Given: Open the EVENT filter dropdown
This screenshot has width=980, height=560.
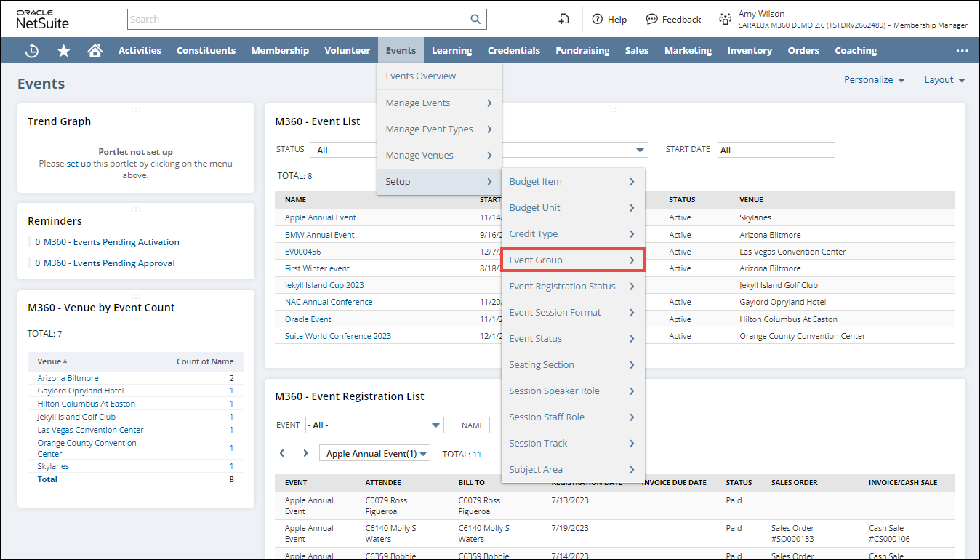Looking at the screenshot, I should point(374,425).
